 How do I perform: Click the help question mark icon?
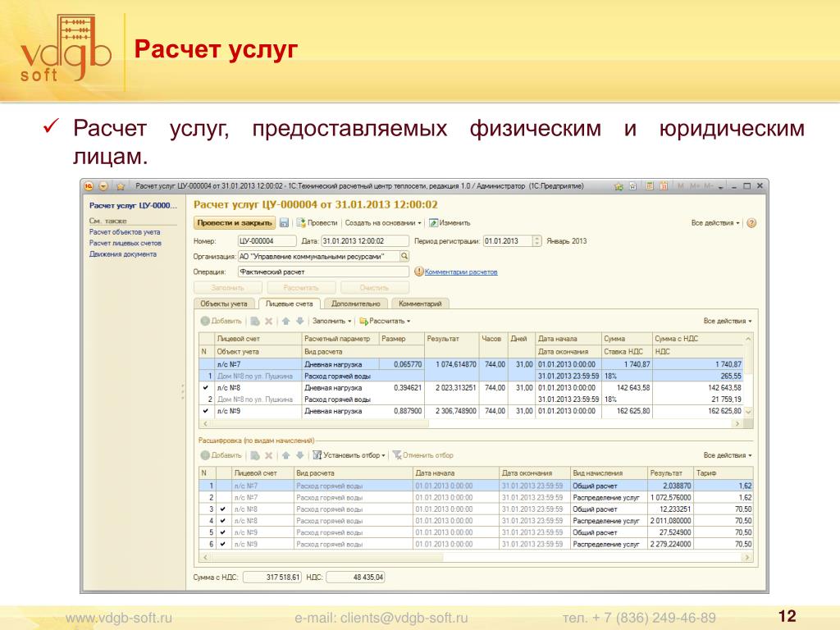(751, 222)
